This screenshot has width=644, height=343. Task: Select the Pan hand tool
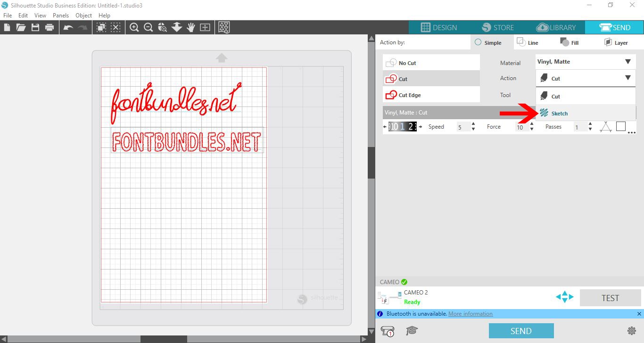click(191, 27)
